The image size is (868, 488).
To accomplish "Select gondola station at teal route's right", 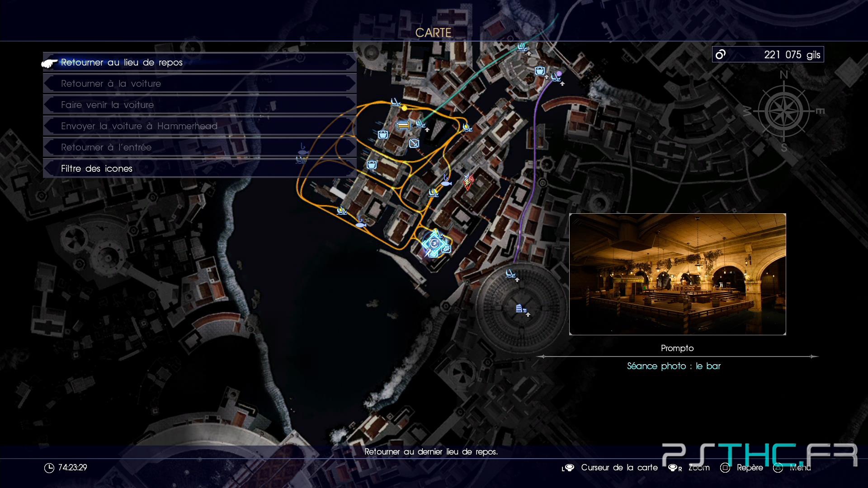I will [x=467, y=127].
